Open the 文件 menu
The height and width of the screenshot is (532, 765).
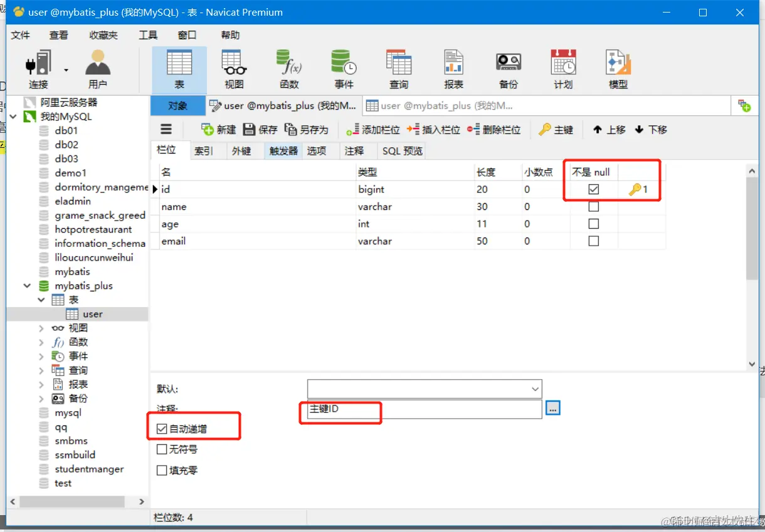[x=21, y=35]
